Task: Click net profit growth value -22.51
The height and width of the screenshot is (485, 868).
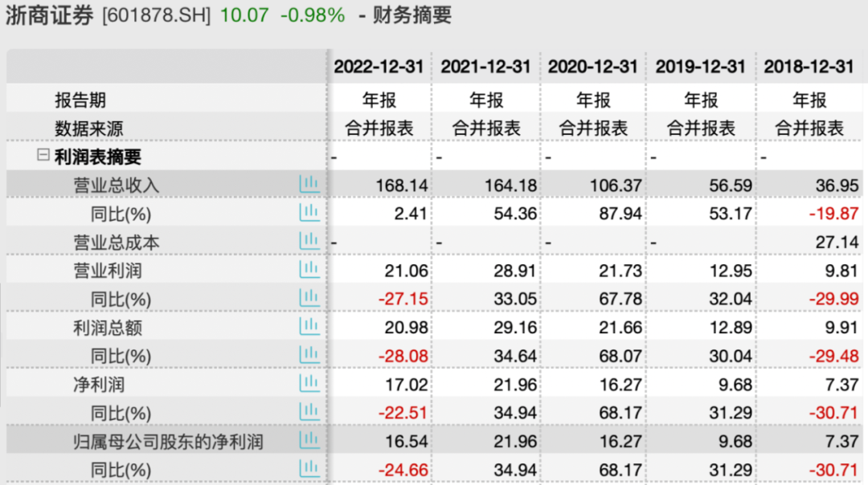Action: point(403,413)
